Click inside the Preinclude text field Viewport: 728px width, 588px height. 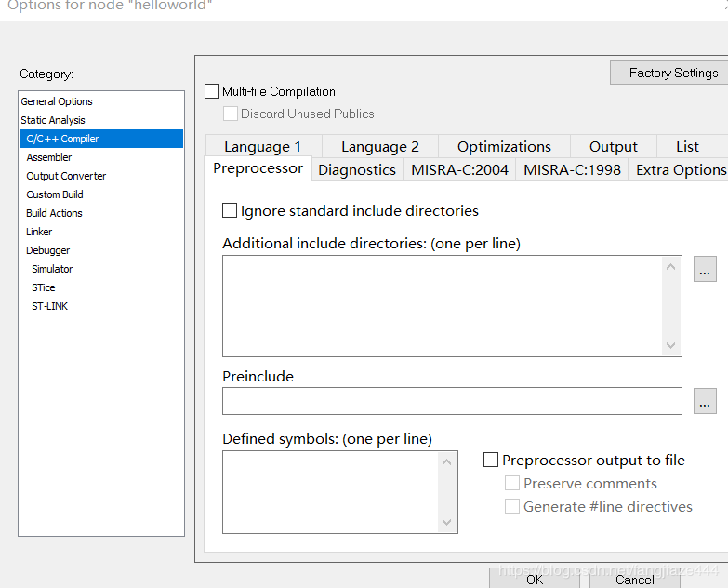pyautogui.click(x=452, y=401)
